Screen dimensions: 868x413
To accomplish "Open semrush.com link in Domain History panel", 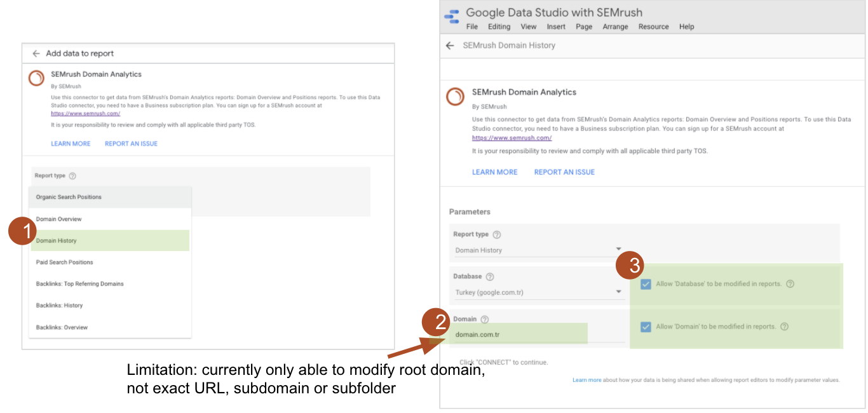I will (512, 138).
